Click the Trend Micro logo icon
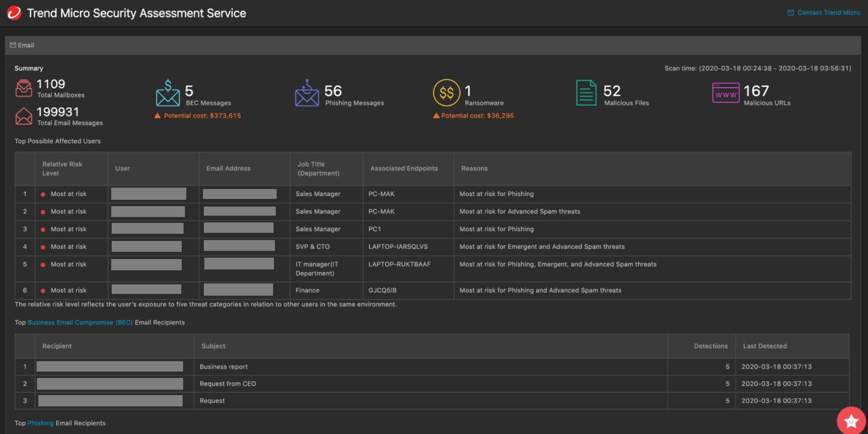 [x=14, y=13]
